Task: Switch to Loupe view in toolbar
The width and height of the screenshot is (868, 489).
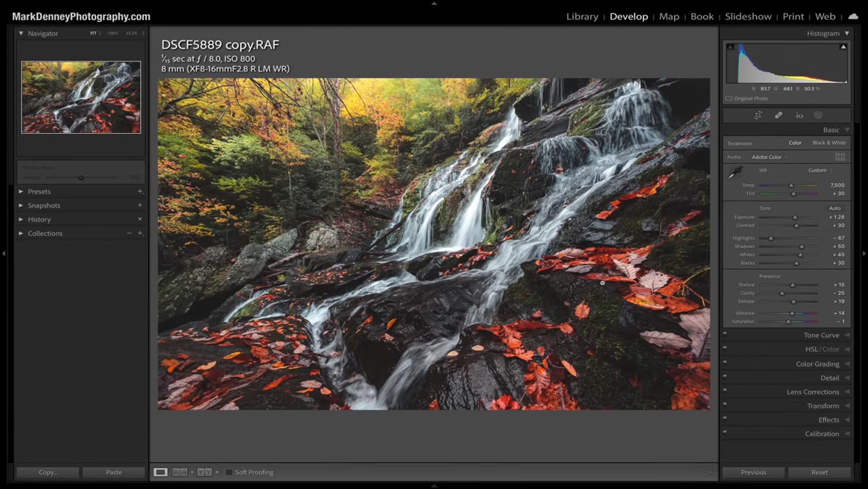Action: pyautogui.click(x=161, y=472)
